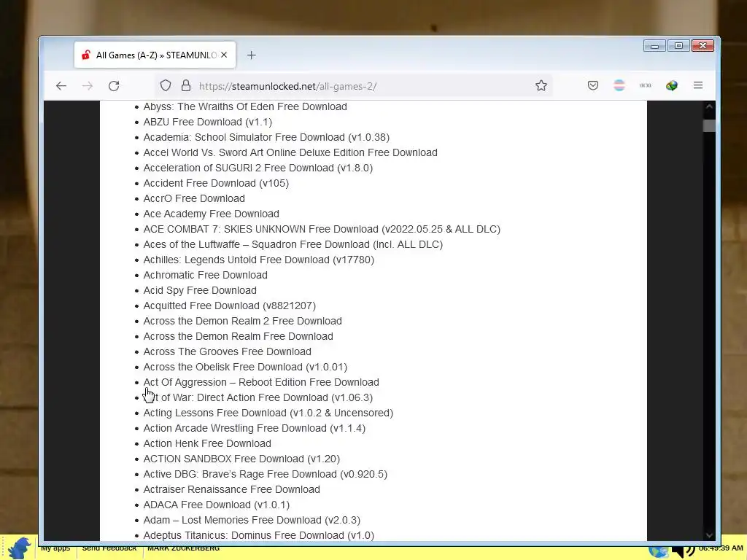Save page to Pocket
Image resolution: width=747 pixels, height=560 pixels.
[592, 86]
